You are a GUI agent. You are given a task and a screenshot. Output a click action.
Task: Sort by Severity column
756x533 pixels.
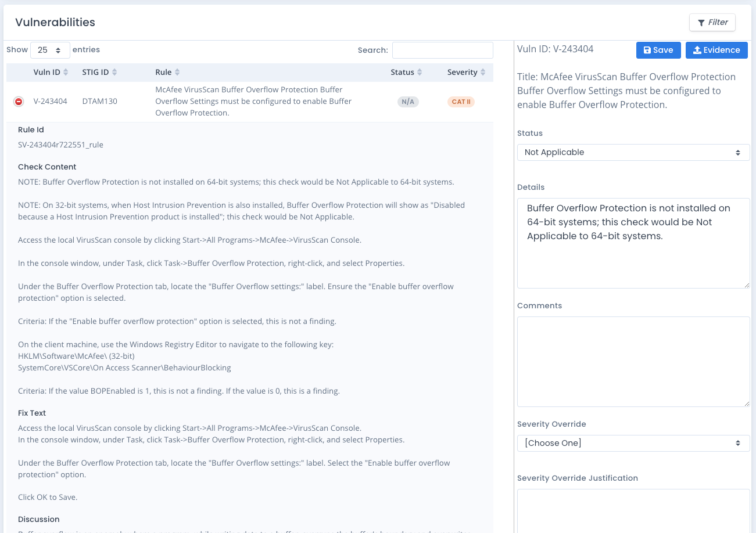pyautogui.click(x=466, y=72)
